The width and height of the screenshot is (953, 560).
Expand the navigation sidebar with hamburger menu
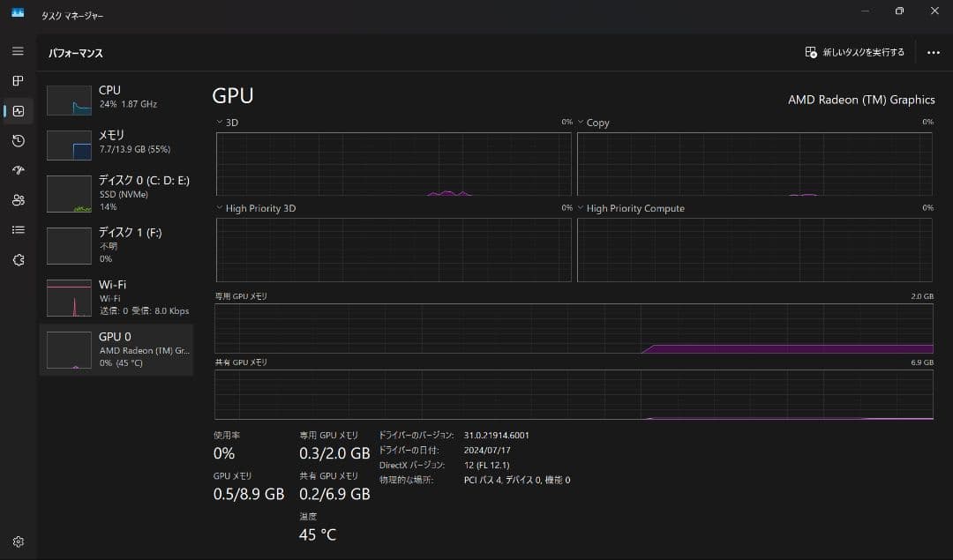18,51
